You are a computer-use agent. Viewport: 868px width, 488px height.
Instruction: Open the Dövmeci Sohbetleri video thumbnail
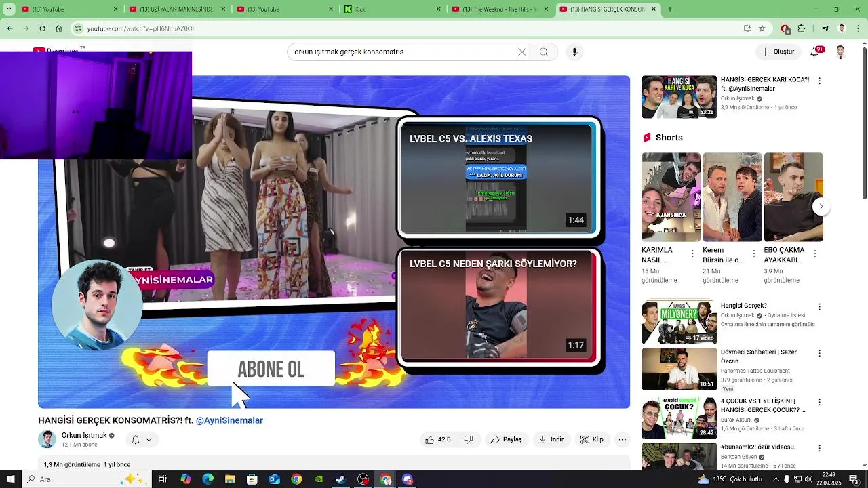[679, 369]
